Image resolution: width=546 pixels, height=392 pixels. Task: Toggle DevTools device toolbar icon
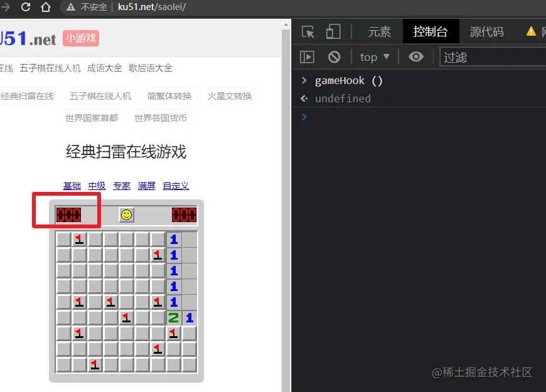333,32
